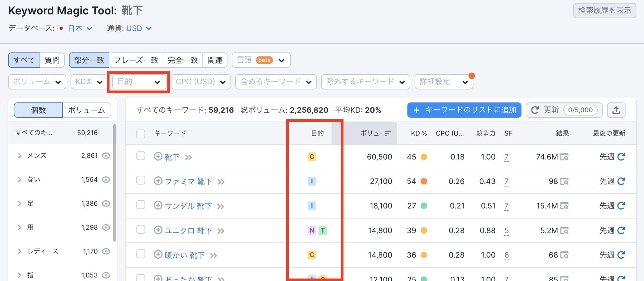Open SERP view icon next to 15.4M
The image size is (644, 281).
(x=565, y=206)
